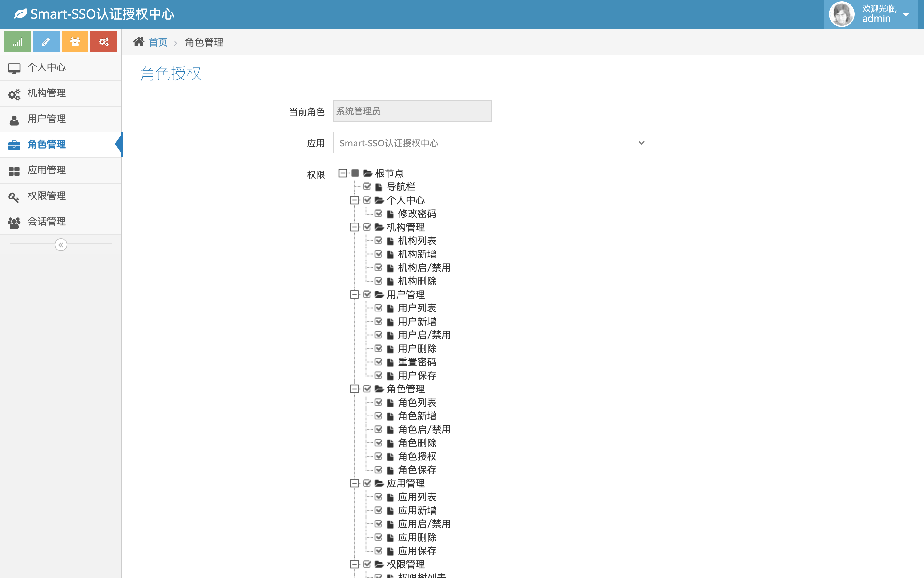Click the blue pencil shortcut button
The height and width of the screenshot is (578, 924).
[46, 42]
